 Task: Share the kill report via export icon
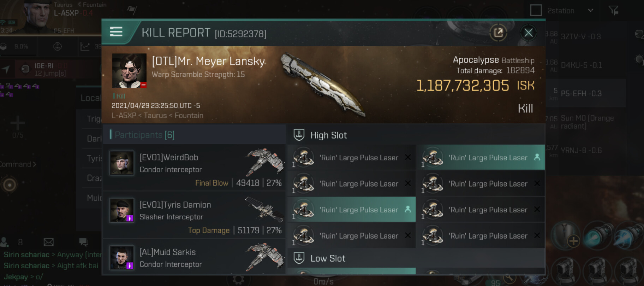tap(498, 33)
